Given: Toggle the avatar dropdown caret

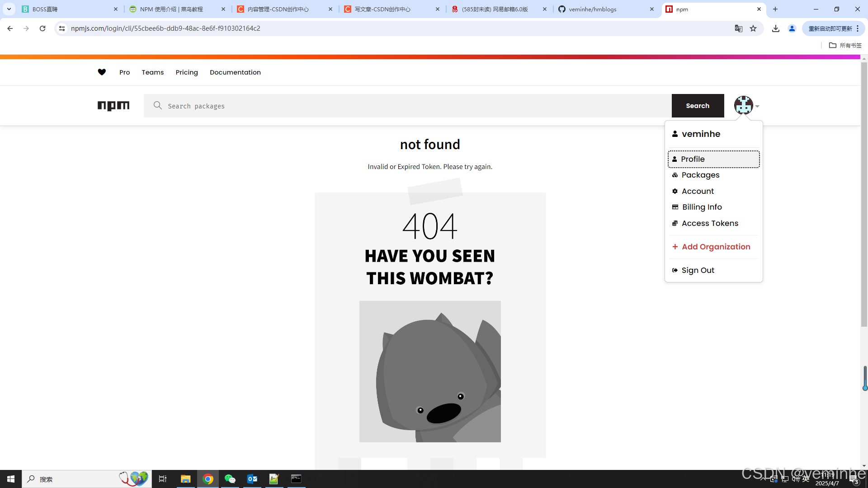Looking at the screenshot, I should (757, 106).
